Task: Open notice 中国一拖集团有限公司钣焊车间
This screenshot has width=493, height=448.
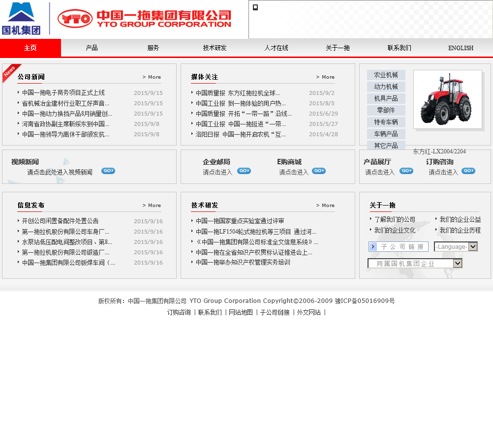Action: (x=68, y=262)
